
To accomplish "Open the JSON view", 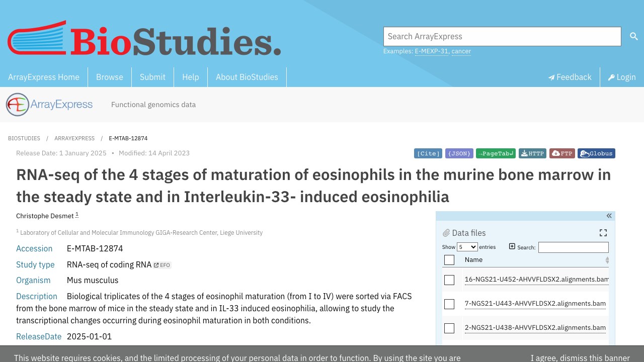I will point(459,153).
